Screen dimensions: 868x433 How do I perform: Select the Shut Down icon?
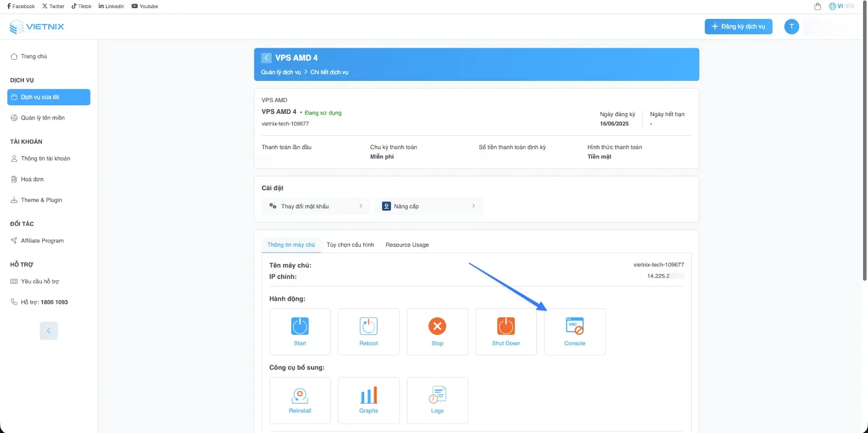pos(506,326)
